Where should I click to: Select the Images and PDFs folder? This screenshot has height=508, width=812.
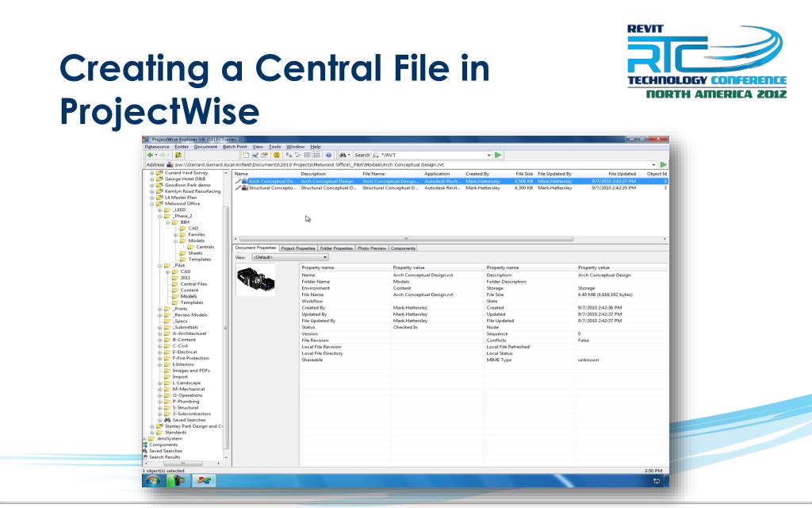[191, 371]
